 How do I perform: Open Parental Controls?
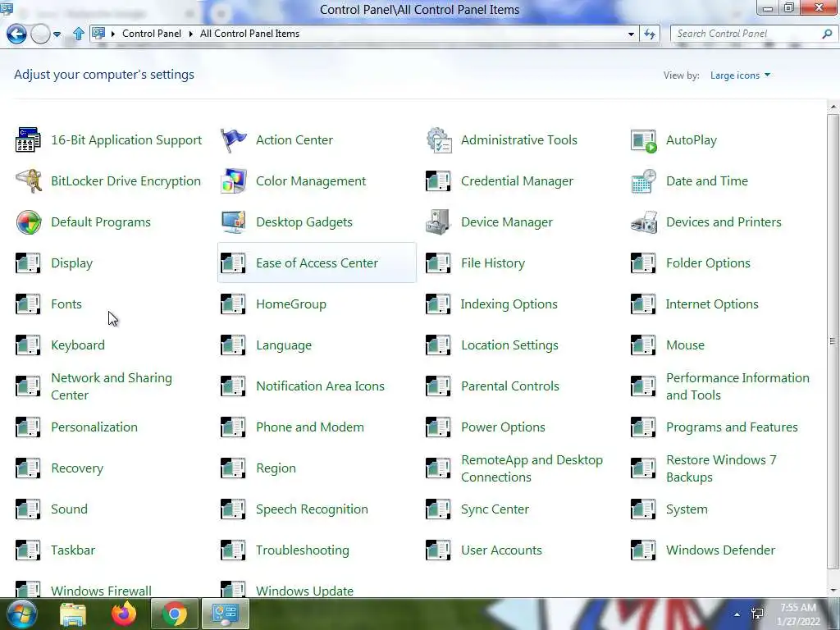(x=510, y=386)
